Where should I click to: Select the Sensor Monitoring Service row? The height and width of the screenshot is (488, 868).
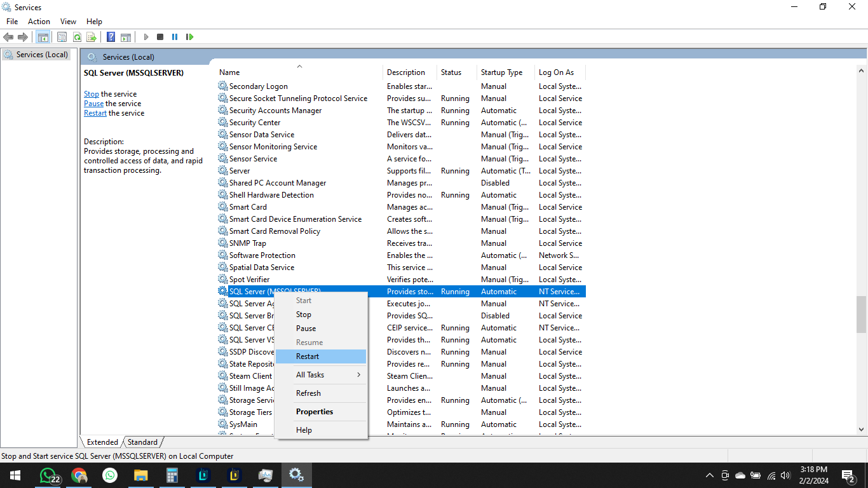(x=401, y=146)
